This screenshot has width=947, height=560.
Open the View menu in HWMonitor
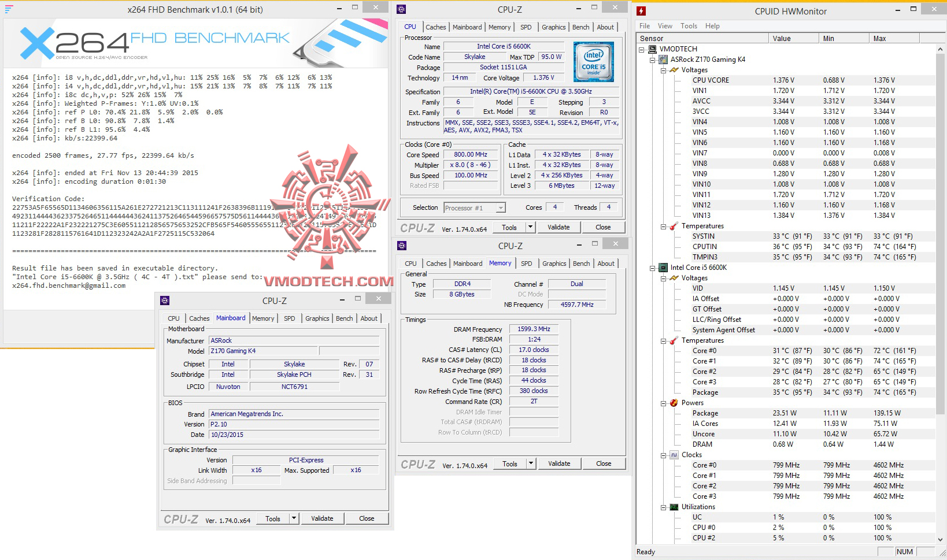point(665,26)
